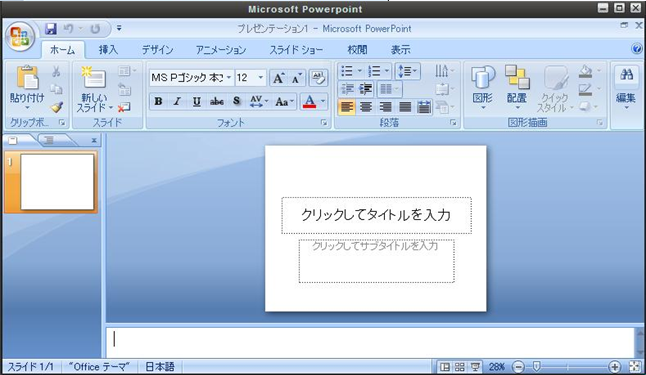Screen dimensions: 646x375
Task: Open the 挿入 ribbon tab
Action: tap(108, 50)
